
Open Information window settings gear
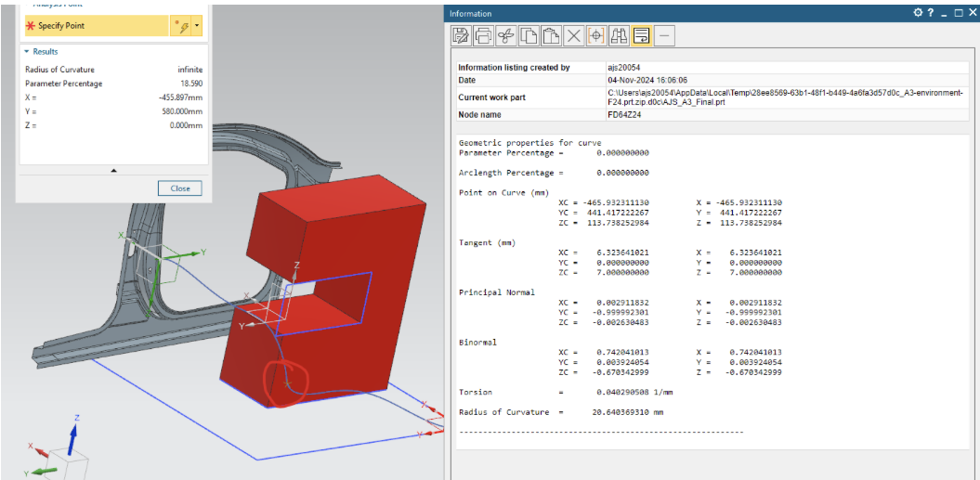coord(918,12)
